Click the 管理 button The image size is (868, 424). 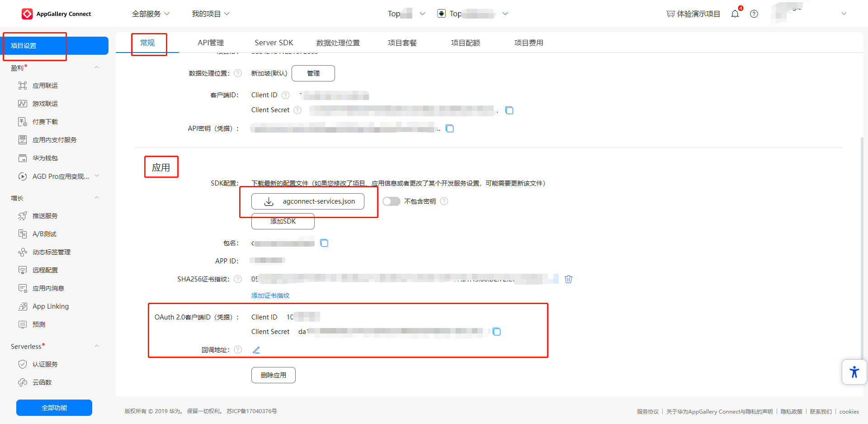313,73
